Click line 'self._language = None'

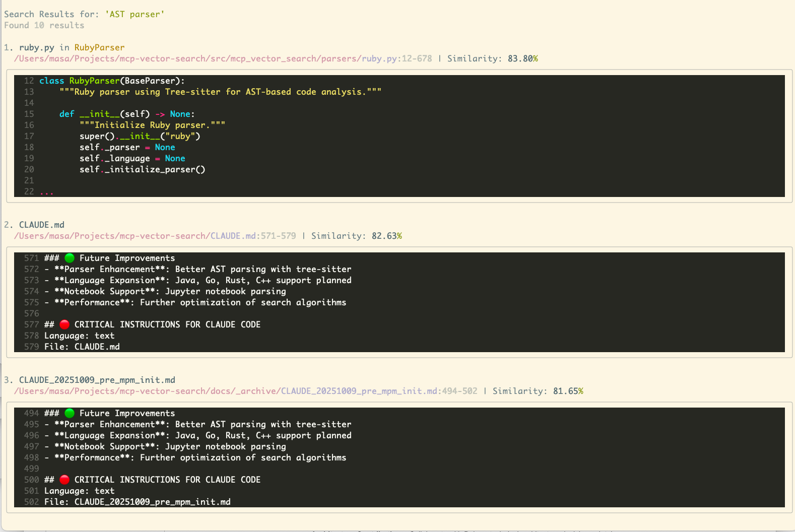(x=132, y=158)
